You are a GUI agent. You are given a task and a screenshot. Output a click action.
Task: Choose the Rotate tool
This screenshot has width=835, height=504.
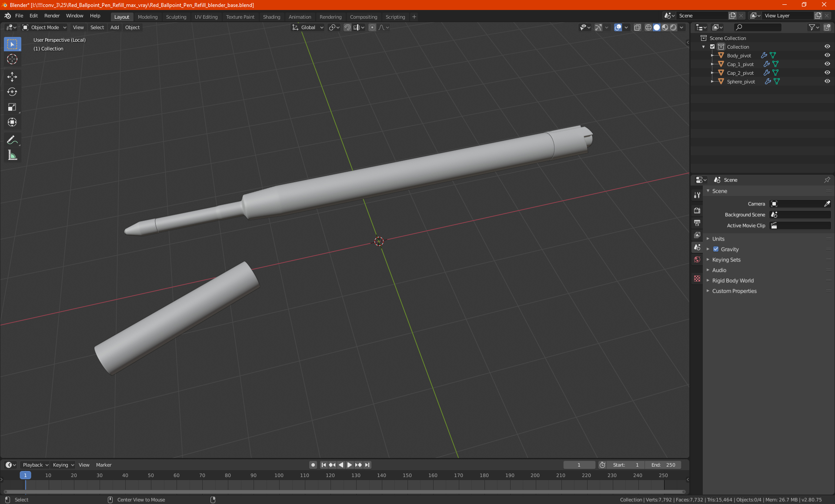12,92
